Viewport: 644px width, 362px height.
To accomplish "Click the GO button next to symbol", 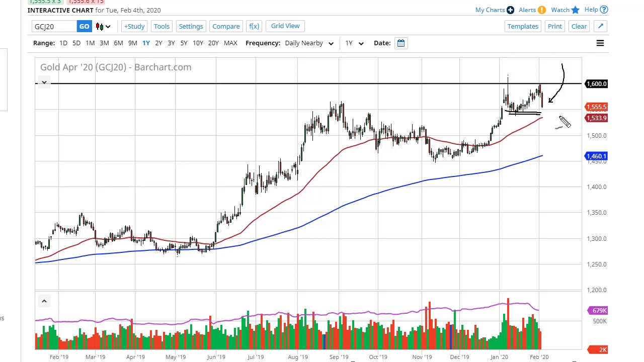I will point(84,26).
